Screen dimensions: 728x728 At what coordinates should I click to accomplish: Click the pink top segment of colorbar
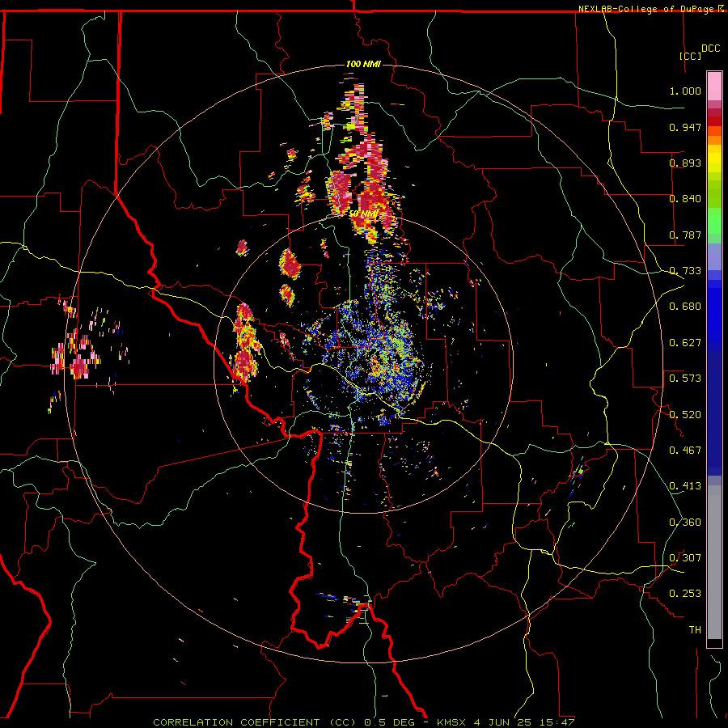714,86
